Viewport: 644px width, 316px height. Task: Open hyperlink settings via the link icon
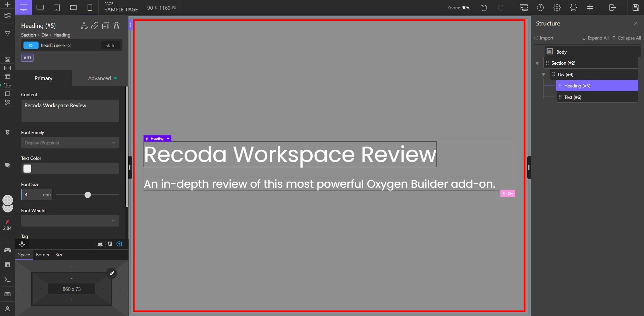(94, 26)
